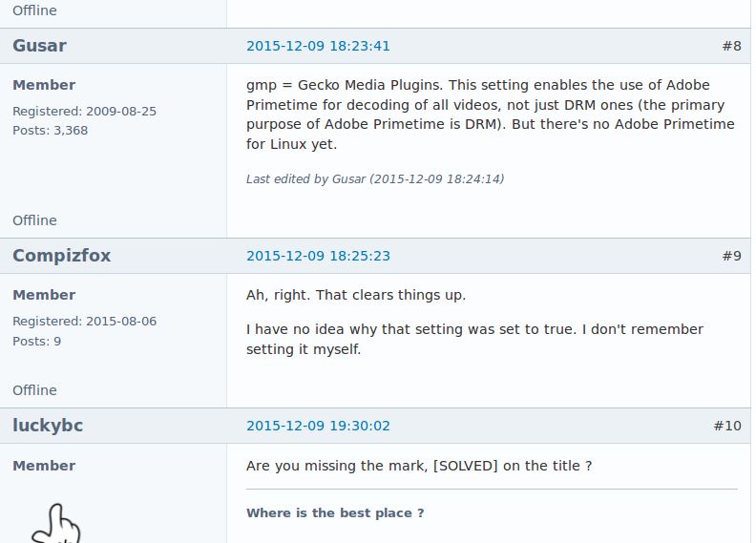Click the Offline status under Gusar's profile

coord(34,220)
